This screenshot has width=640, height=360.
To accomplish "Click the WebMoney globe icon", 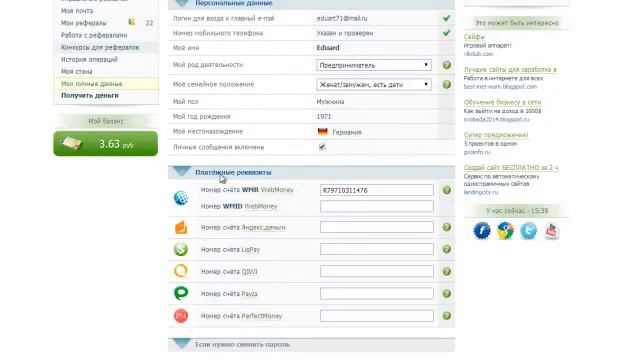I will (181, 198).
